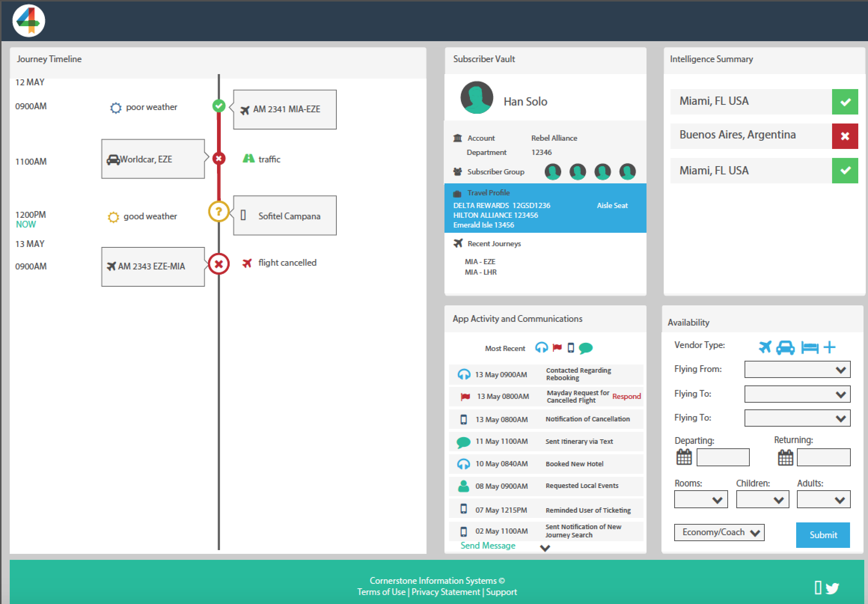Open Terms of Use link
This screenshot has height=604, width=868.
pyautogui.click(x=381, y=592)
